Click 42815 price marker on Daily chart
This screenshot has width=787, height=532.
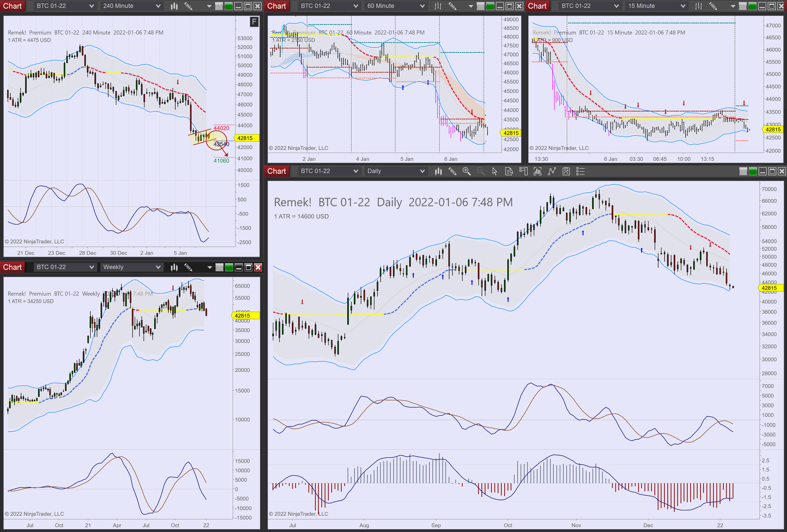tap(770, 288)
